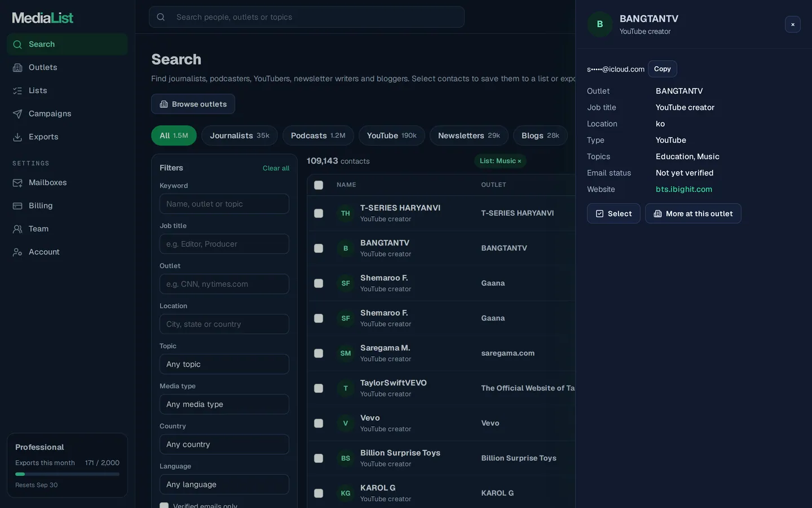Switch to the Journalists tab

(x=240, y=135)
